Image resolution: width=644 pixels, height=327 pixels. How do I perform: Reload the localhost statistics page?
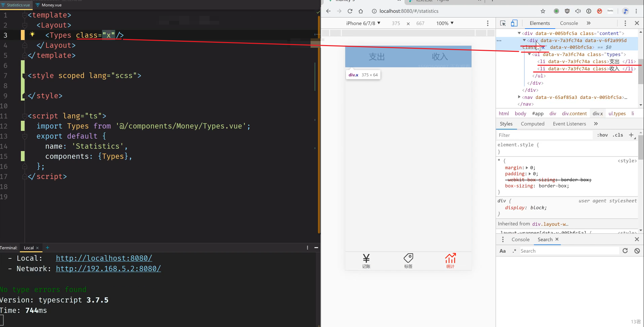tap(350, 11)
